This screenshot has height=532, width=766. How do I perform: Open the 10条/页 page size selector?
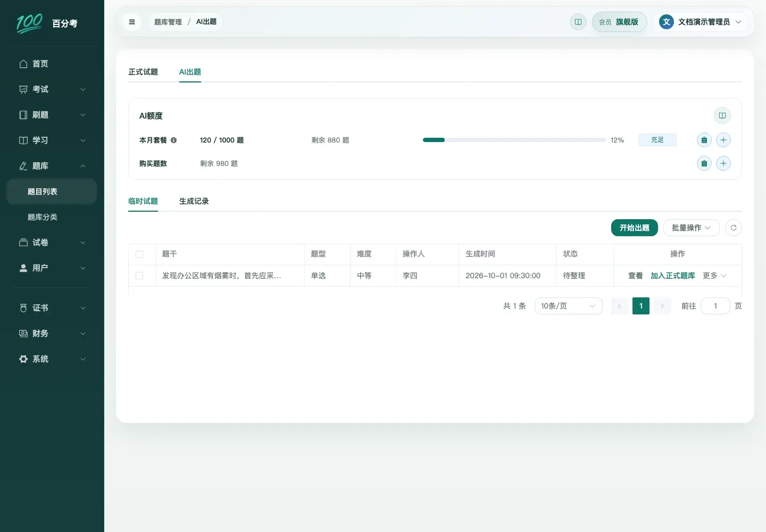(568, 306)
